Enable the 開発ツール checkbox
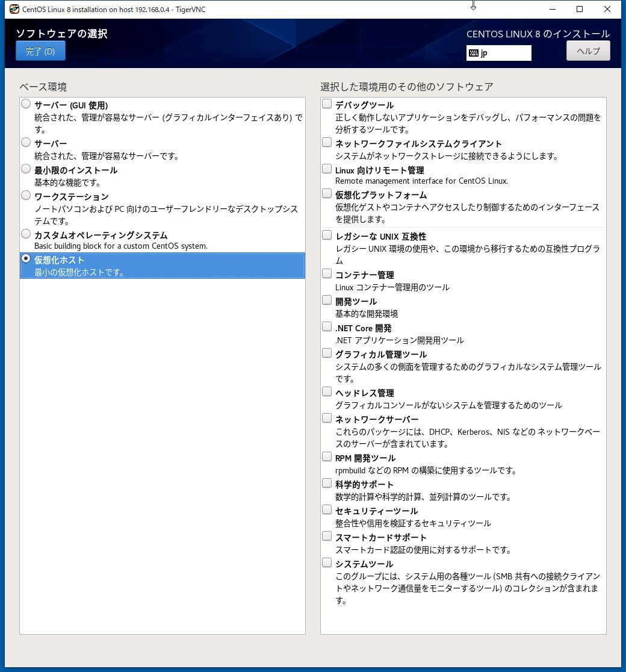The image size is (626, 672). (327, 300)
